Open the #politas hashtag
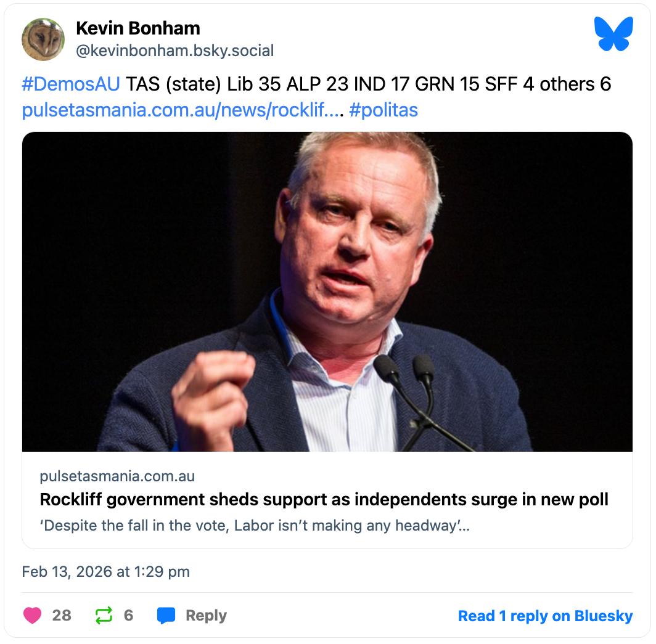This screenshot has width=656, height=644. [x=383, y=110]
